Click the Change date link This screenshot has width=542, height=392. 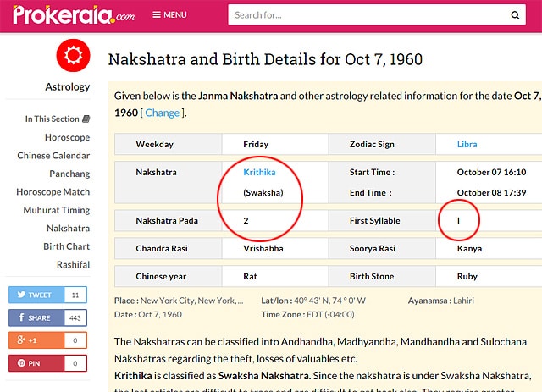click(162, 113)
